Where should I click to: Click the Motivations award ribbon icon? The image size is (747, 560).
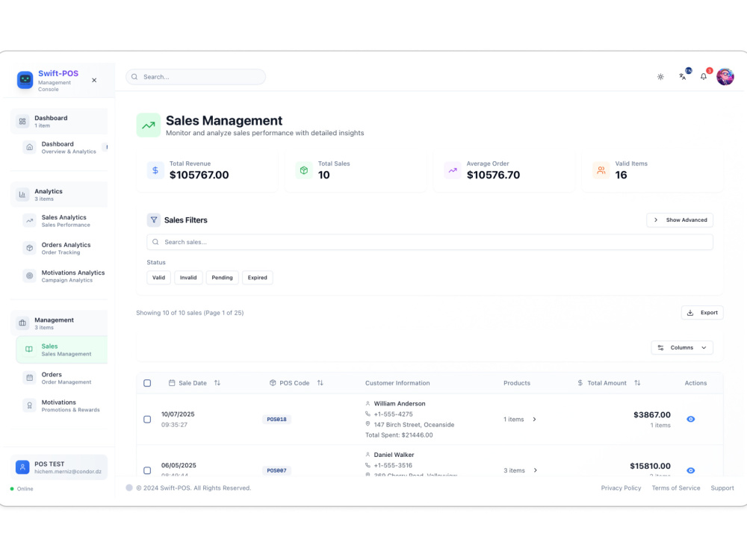(x=30, y=405)
